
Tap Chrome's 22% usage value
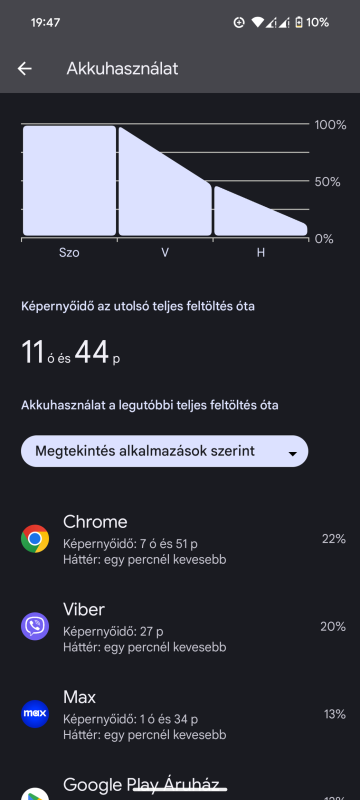pyautogui.click(x=333, y=539)
